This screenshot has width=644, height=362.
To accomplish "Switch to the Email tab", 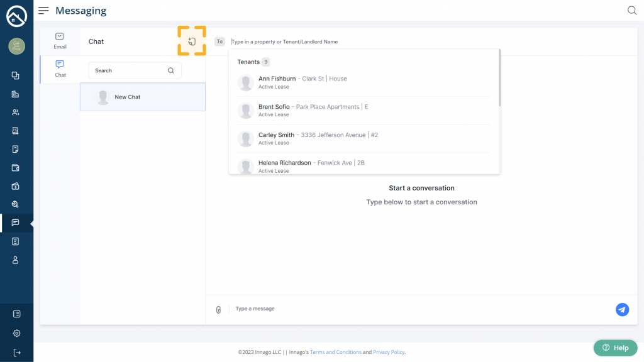I will [x=60, y=41].
